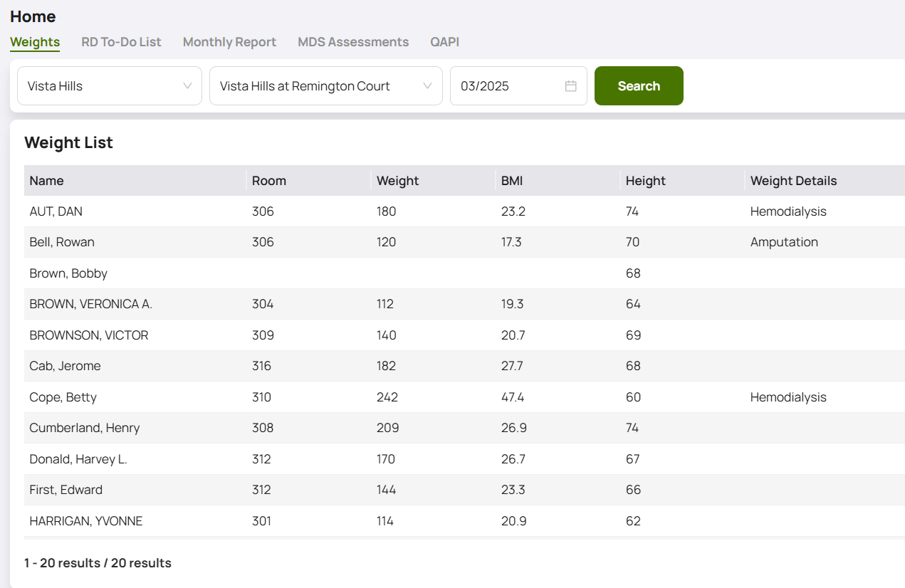
Task: Select the QAPI tab
Action: (444, 42)
